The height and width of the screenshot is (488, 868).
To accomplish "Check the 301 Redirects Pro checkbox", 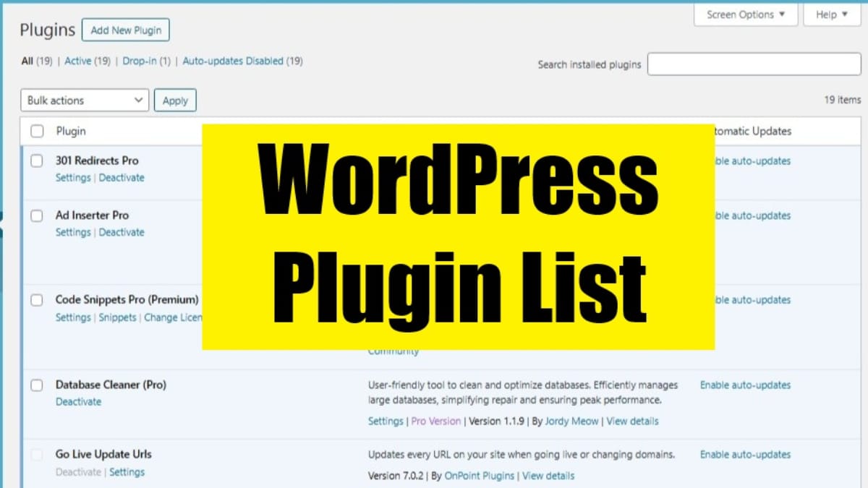I will tap(37, 160).
